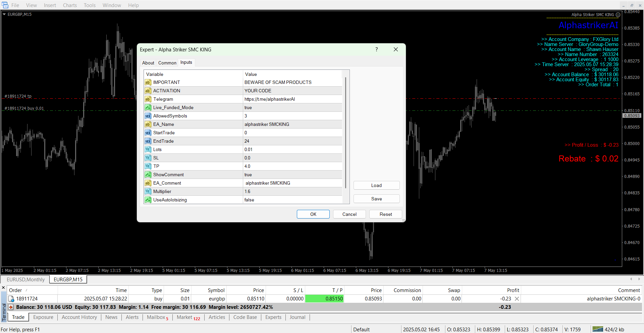Expand the EURGBP,M15 chart dropdown arrow

pos(4,14)
